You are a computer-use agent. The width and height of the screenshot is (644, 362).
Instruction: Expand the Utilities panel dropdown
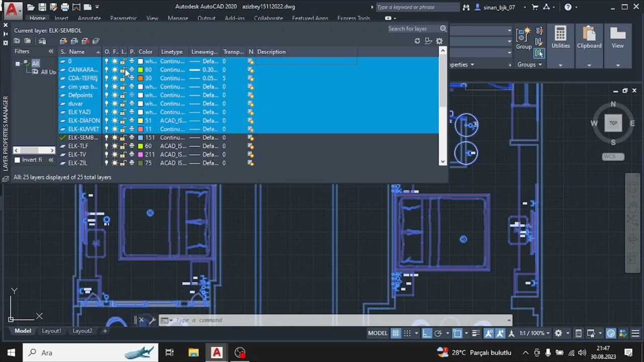tap(560, 65)
